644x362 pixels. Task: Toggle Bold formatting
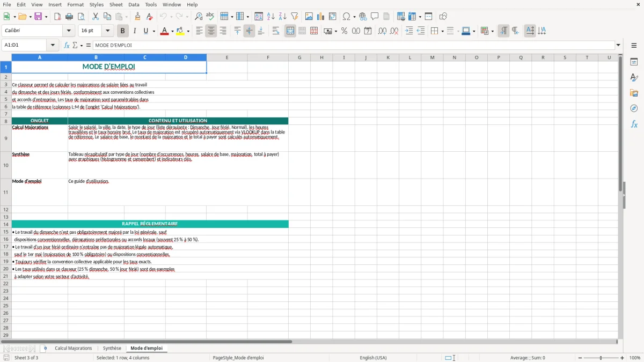coord(122,31)
